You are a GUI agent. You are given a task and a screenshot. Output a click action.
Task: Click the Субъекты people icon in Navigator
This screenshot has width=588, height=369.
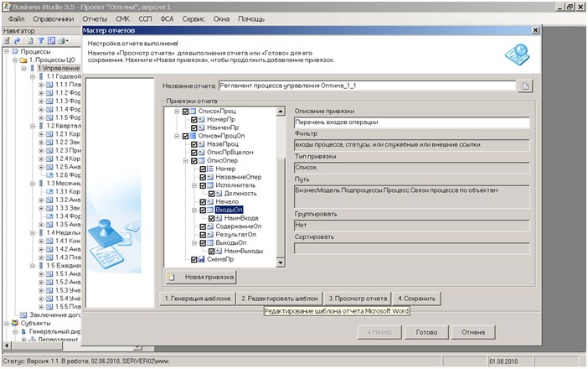(14, 322)
